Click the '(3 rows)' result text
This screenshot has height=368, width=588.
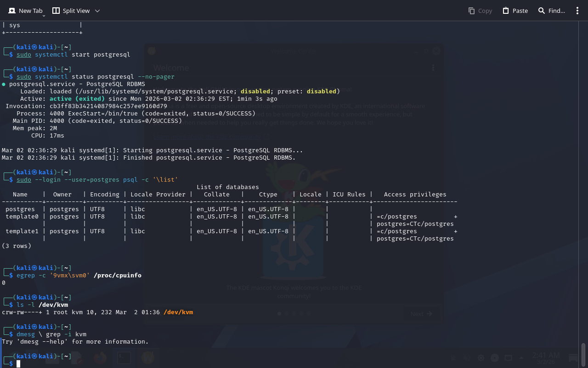click(x=17, y=246)
